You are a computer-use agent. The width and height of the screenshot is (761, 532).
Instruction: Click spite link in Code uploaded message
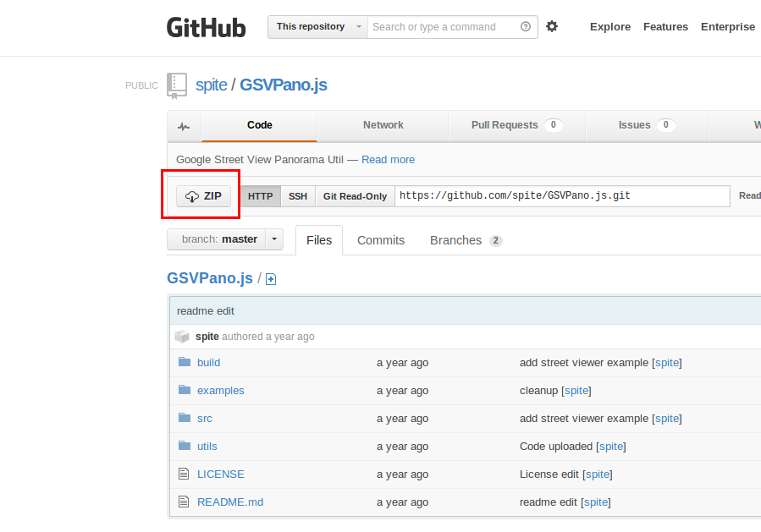click(611, 447)
